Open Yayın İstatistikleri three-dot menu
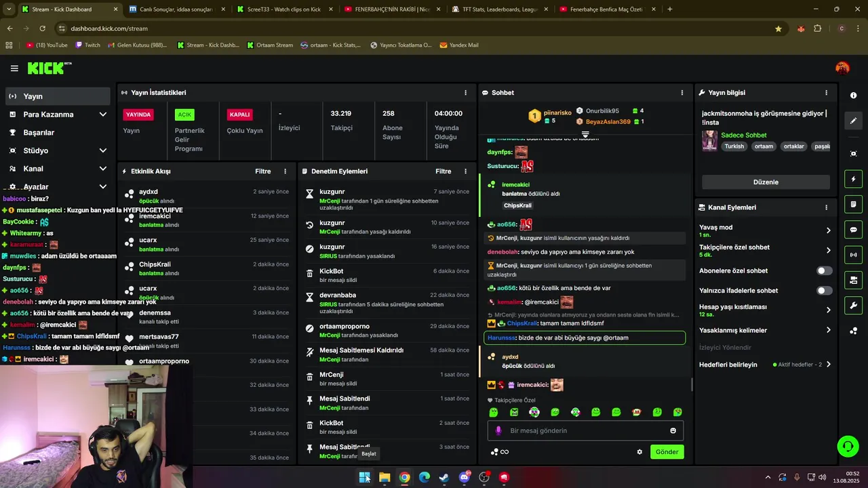 [465, 93]
